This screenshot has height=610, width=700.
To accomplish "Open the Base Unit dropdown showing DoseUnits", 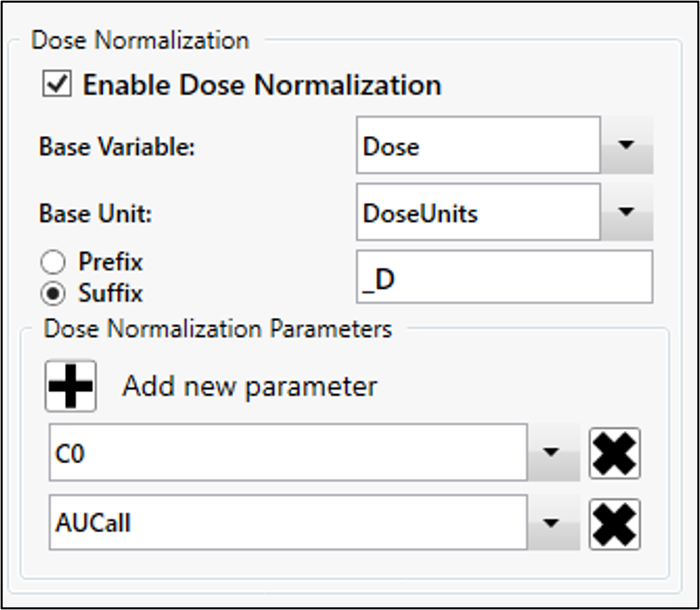I will coord(482,212).
